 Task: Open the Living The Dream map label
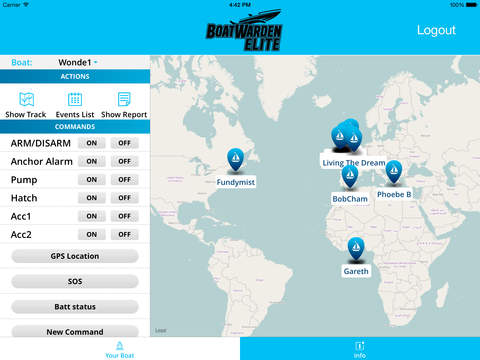[354, 163]
